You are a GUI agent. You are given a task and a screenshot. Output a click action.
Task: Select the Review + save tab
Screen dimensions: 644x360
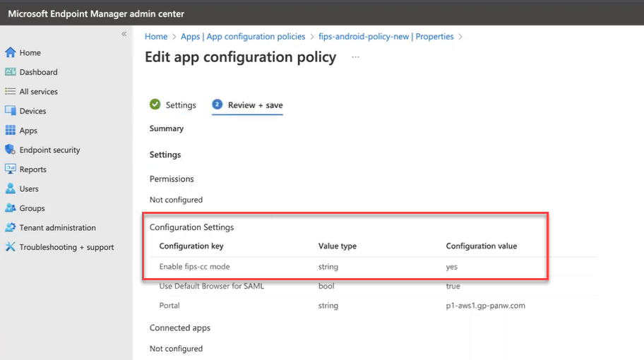[248, 105]
